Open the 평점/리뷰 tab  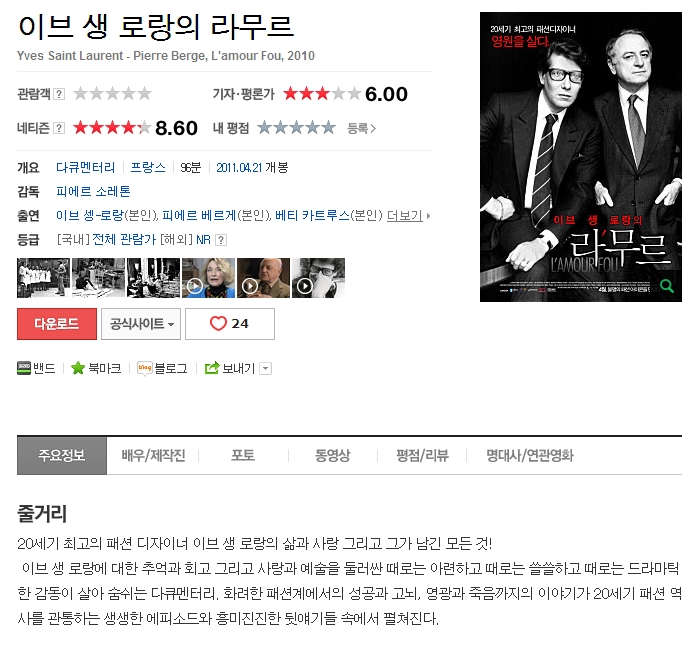click(422, 455)
